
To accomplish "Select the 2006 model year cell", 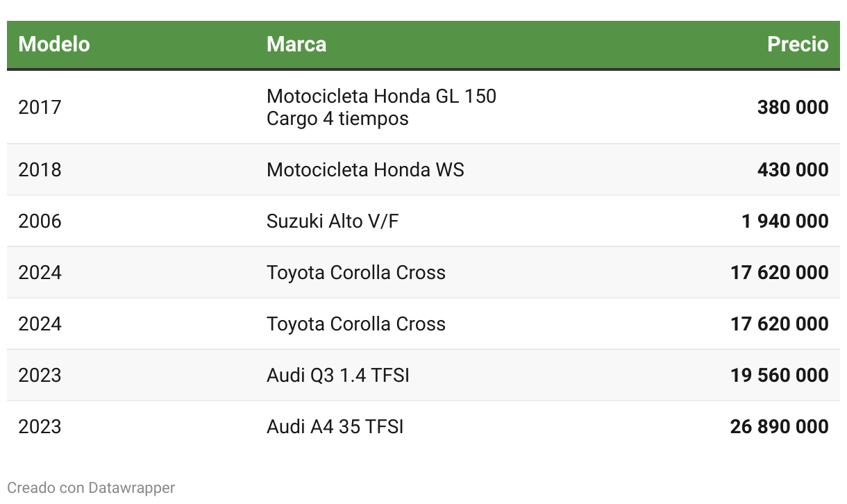I will tap(40, 221).
